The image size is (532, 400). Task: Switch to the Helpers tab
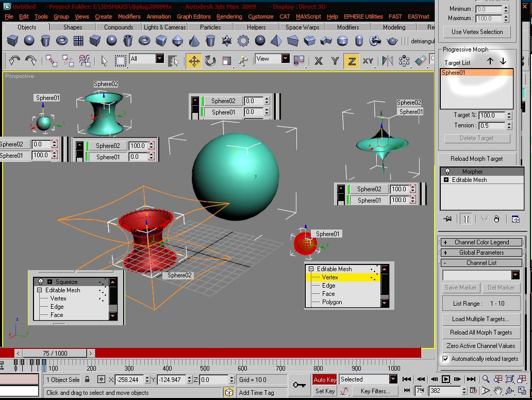[x=256, y=27]
